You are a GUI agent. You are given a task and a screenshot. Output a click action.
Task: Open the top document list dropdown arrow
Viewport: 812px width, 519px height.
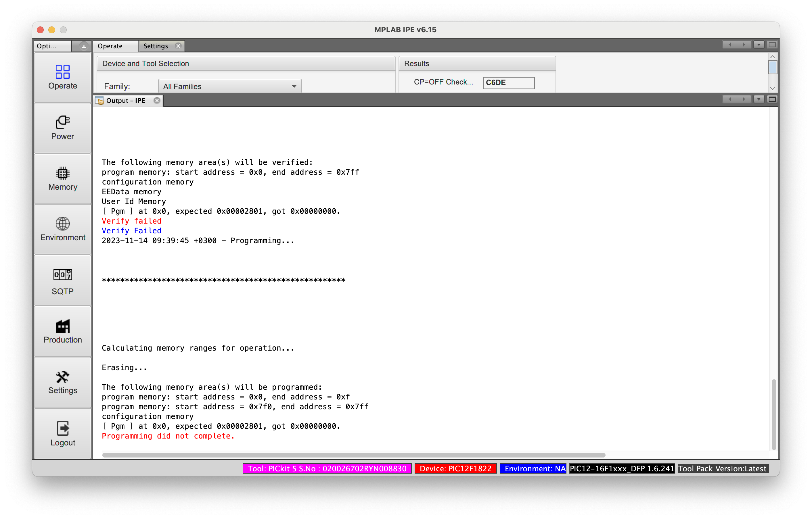click(x=759, y=45)
